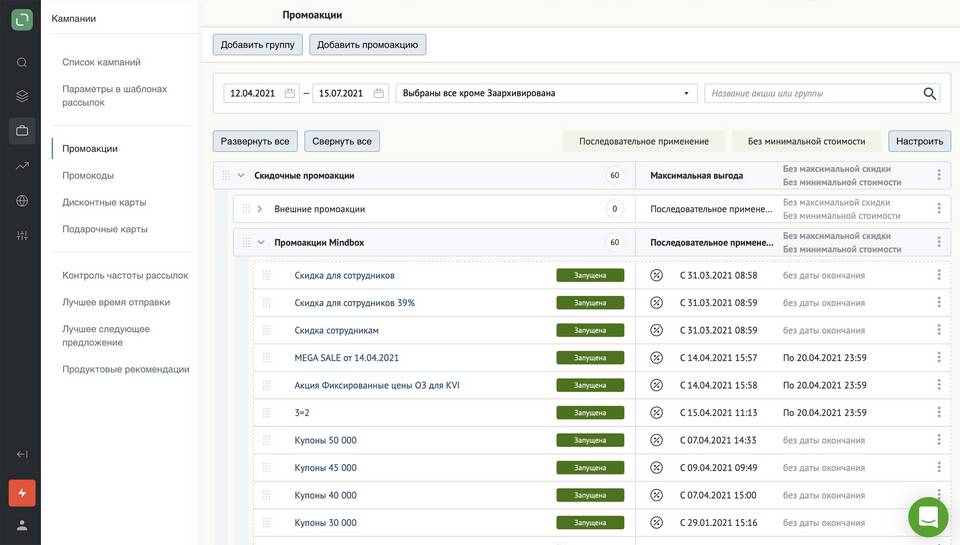Select the briefcase campaigns icon in sidebar
This screenshot has height=545, width=960.
point(21,130)
